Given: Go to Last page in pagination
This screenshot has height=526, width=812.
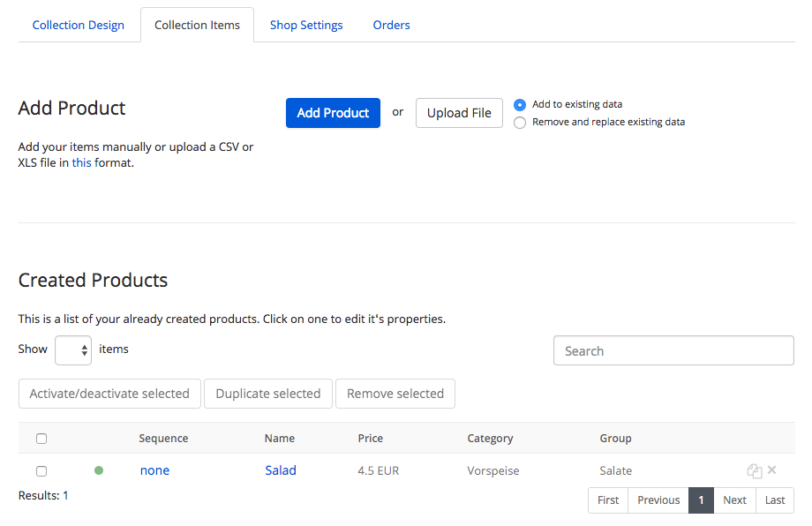Looking at the screenshot, I should [775, 500].
